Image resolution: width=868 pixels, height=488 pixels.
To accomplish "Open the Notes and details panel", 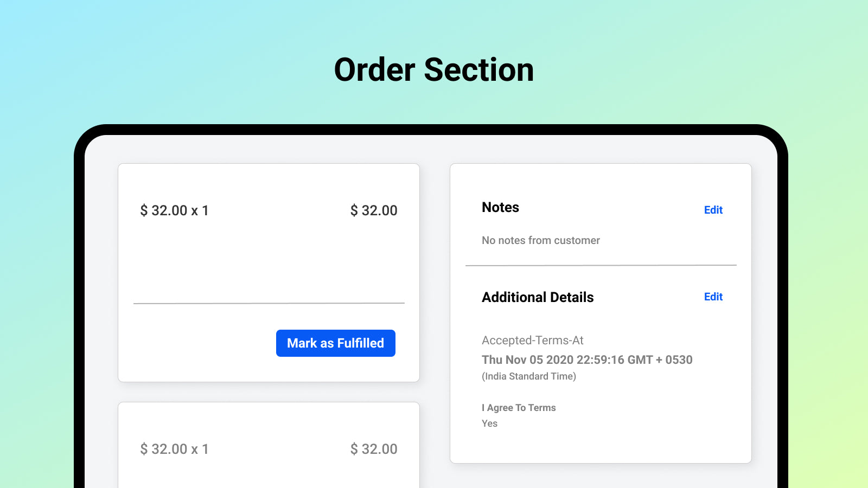I will click(x=600, y=313).
